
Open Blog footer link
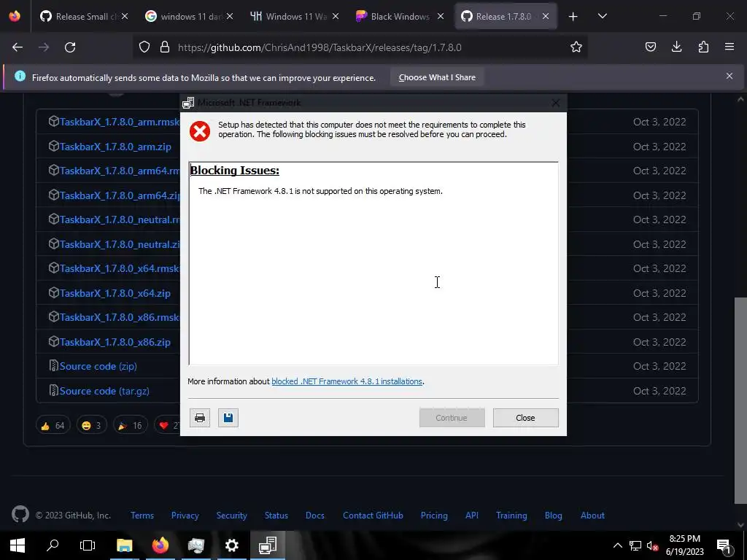coord(553,516)
